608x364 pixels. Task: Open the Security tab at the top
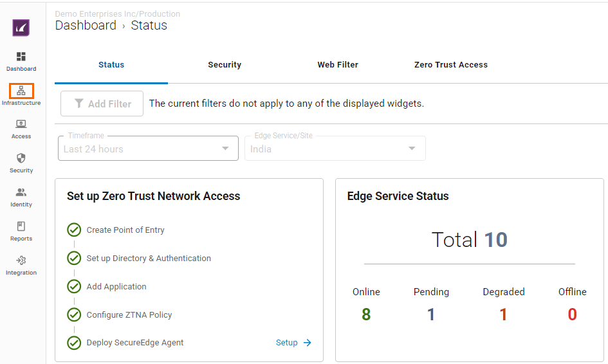(x=225, y=65)
